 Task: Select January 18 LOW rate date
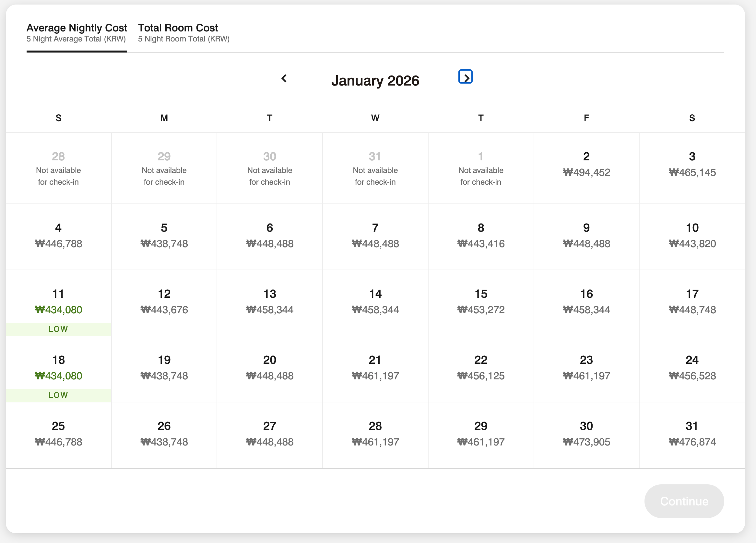pos(58,368)
